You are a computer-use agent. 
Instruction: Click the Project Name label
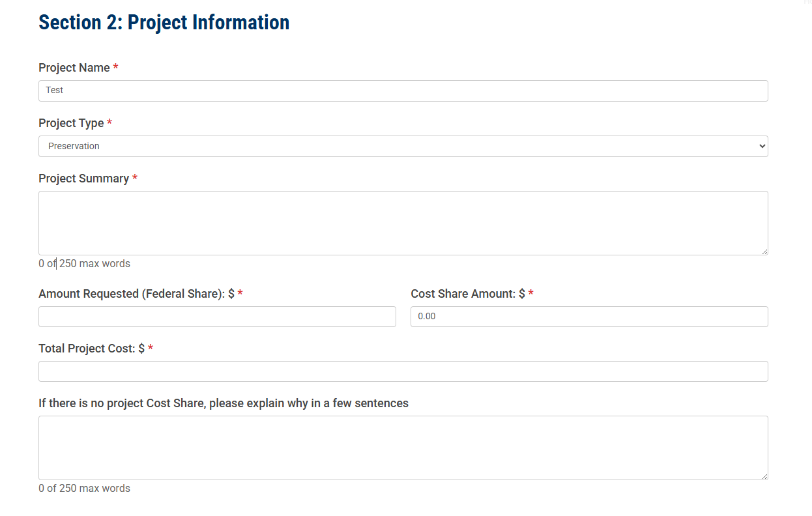[x=74, y=68]
